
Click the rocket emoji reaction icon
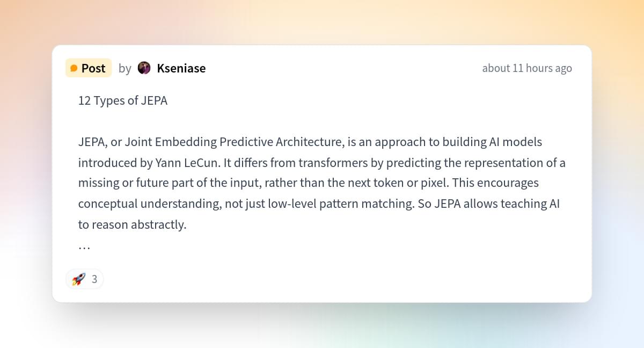click(x=78, y=279)
